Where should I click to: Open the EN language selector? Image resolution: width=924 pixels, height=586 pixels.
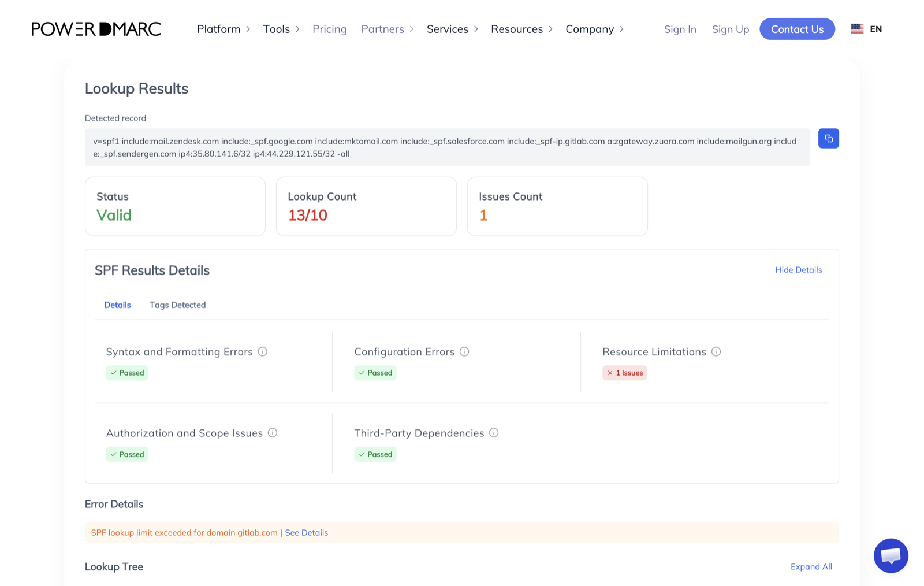pos(875,29)
